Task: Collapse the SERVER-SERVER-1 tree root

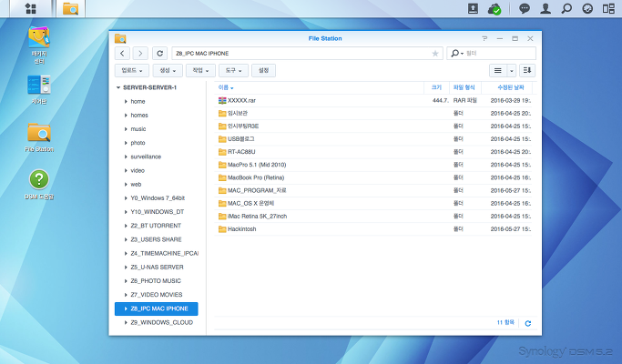Action: (118, 87)
